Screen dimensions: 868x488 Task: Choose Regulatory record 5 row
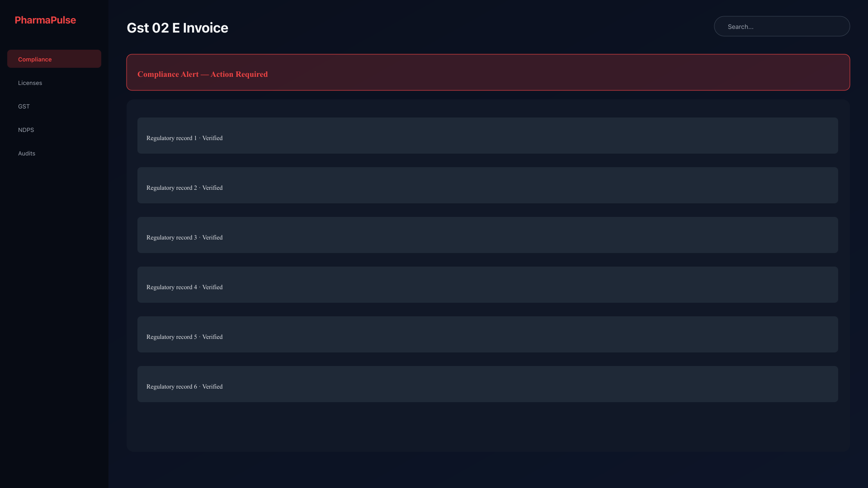(487, 334)
